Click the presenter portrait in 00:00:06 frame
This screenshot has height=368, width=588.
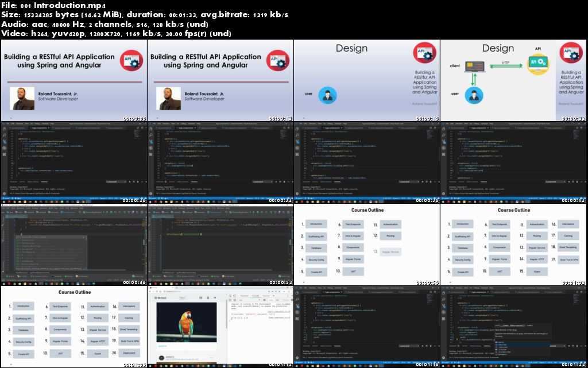pos(22,99)
